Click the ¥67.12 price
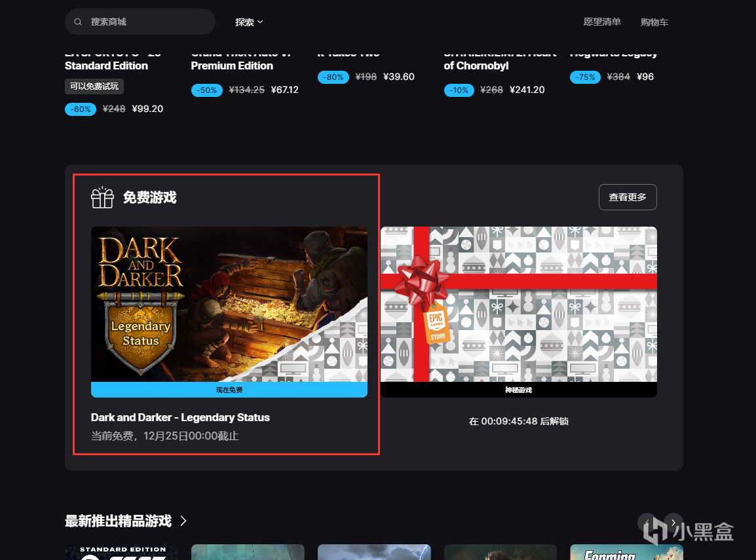This screenshot has height=560, width=756. [285, 90]
